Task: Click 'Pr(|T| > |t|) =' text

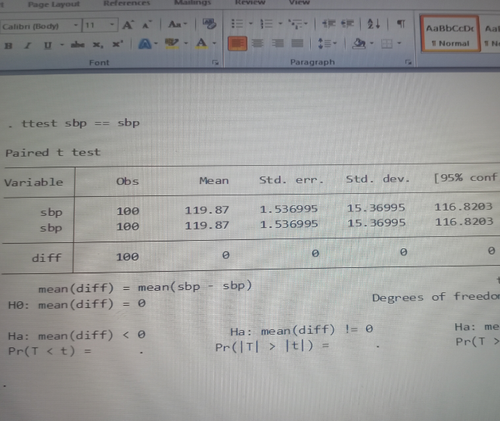Action: 272,346
